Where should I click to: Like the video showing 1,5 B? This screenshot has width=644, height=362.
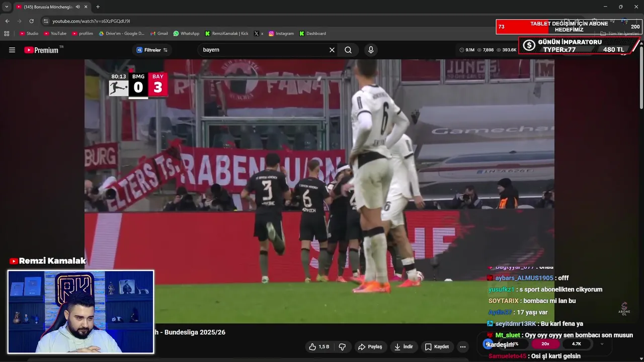[319, 347]
